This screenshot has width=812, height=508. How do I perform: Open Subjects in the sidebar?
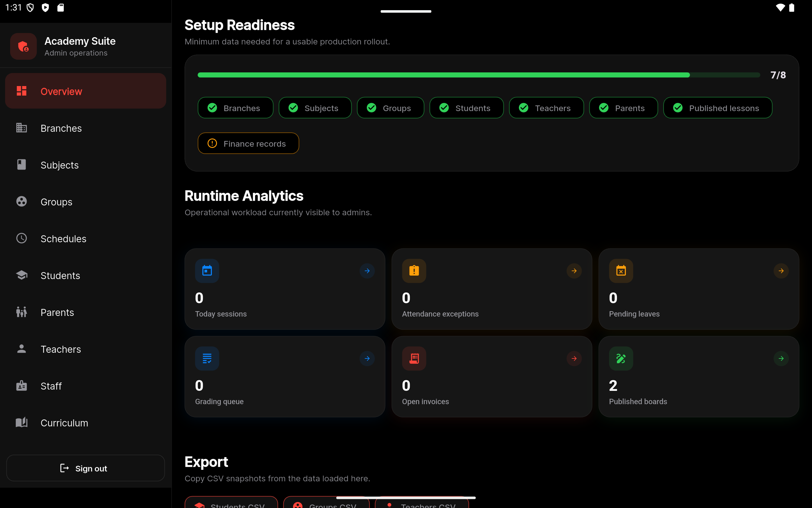[86, 165]
